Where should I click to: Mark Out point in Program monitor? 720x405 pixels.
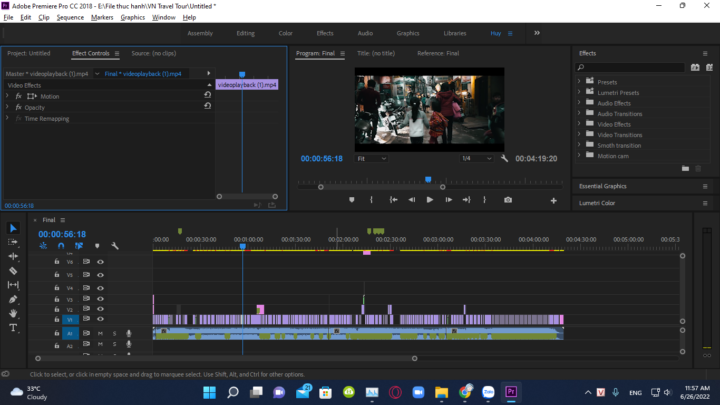484,200
